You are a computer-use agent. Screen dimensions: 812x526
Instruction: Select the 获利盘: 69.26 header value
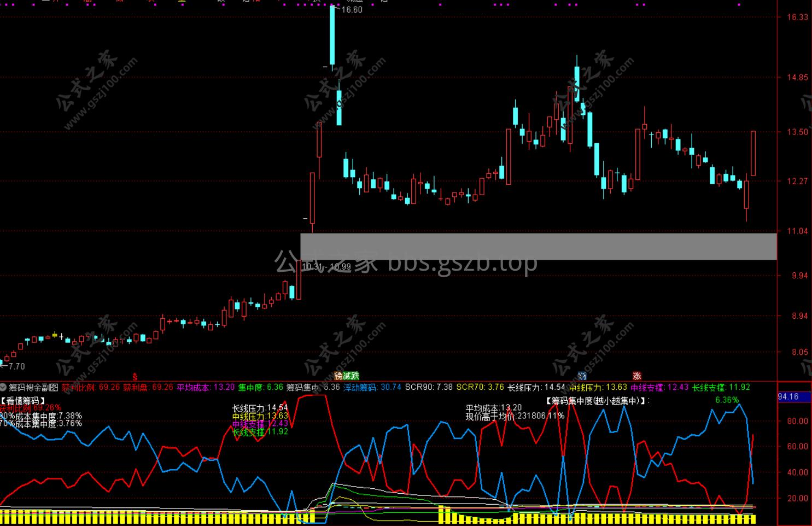coord(148,388)
